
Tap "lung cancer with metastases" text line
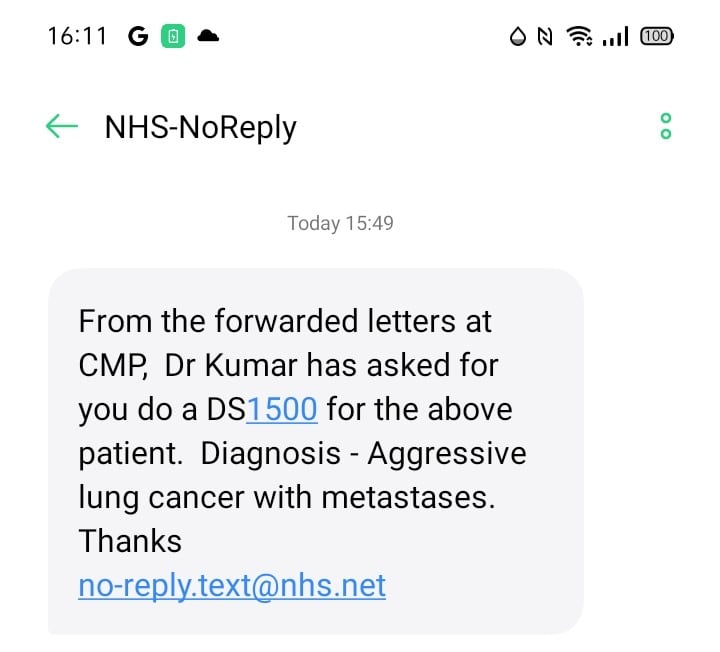[x=286, y=497]
